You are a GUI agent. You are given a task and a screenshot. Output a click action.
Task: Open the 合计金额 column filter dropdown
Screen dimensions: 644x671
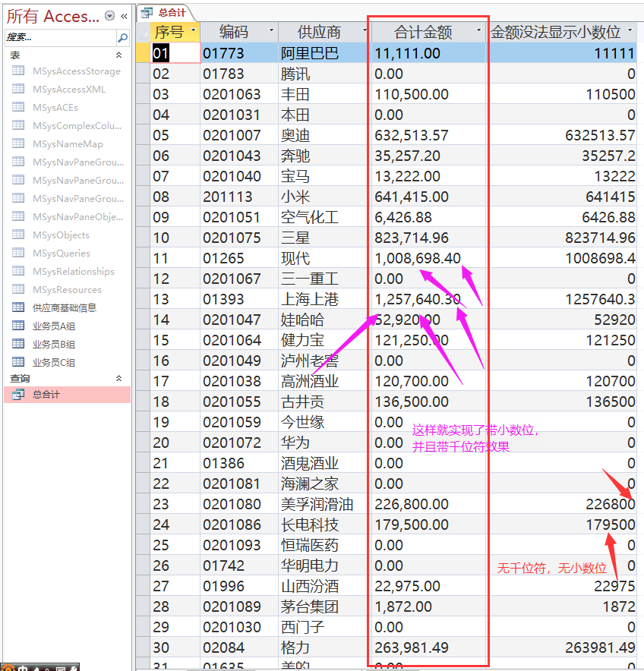[478, 30]
